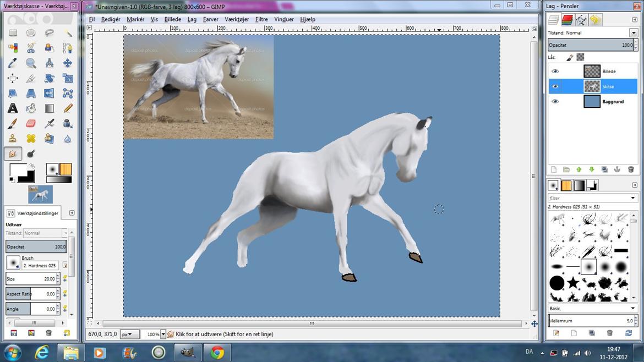Open the Tilstand mode dropdown in Layers
Viewport: 644px width, 362px height.
[x=633, y=33]
